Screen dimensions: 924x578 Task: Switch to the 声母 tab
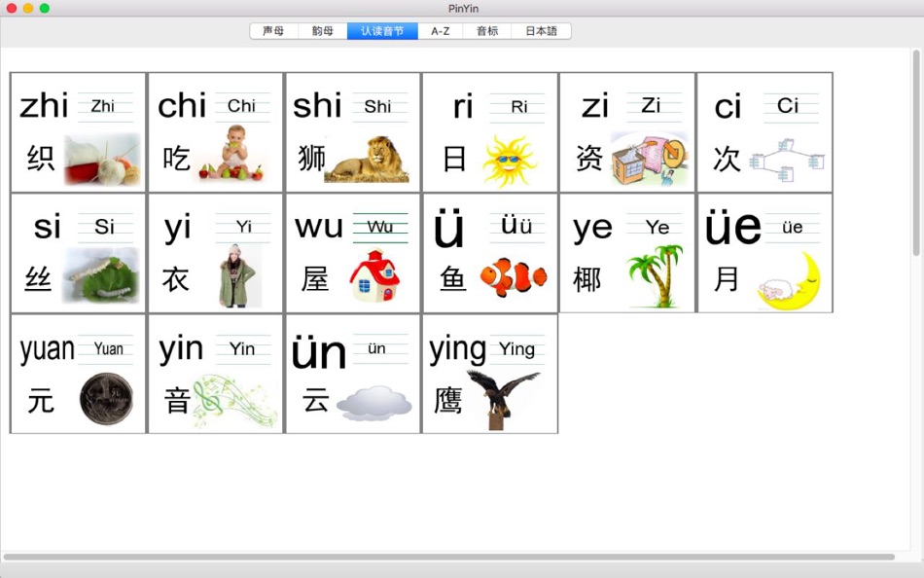click(x=274, y=31)
